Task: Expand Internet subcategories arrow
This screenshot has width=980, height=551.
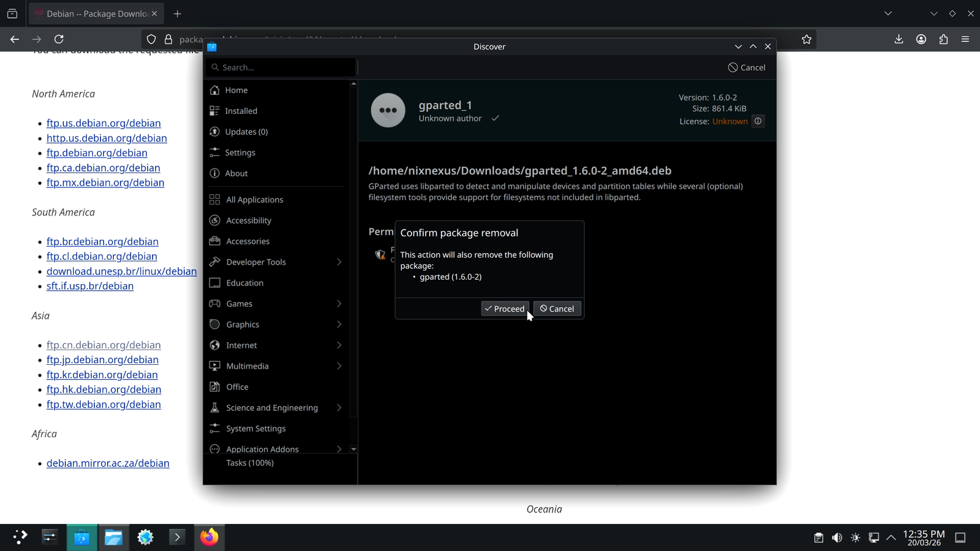Action: coord(339,345)
